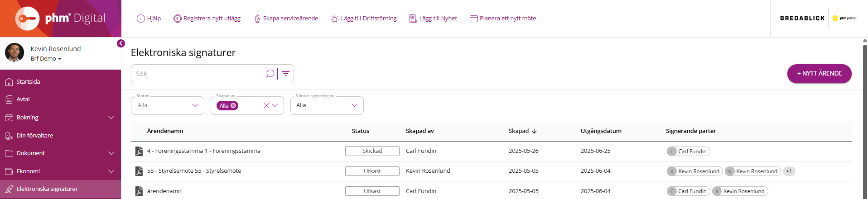Remove the Alla chip in Skapat av

pos(233,105)
